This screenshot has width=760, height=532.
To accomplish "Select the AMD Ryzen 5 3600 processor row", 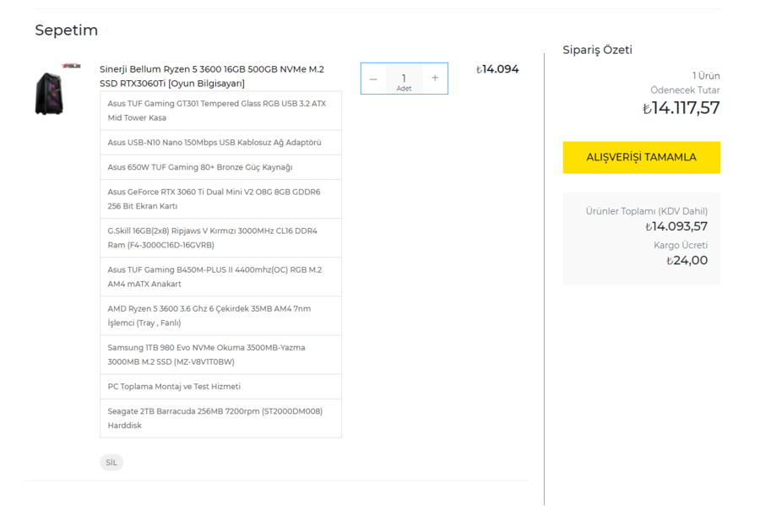I will [x=220, y=315].
